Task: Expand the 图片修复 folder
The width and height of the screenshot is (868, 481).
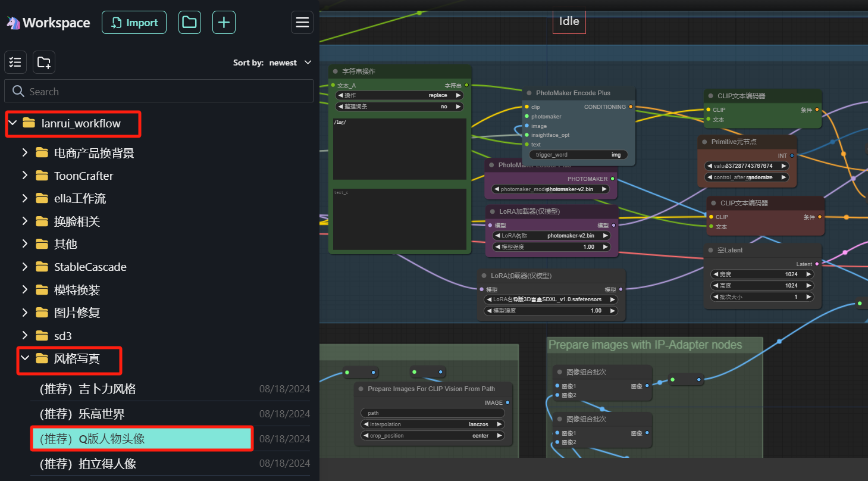Action: click(25, 313)
